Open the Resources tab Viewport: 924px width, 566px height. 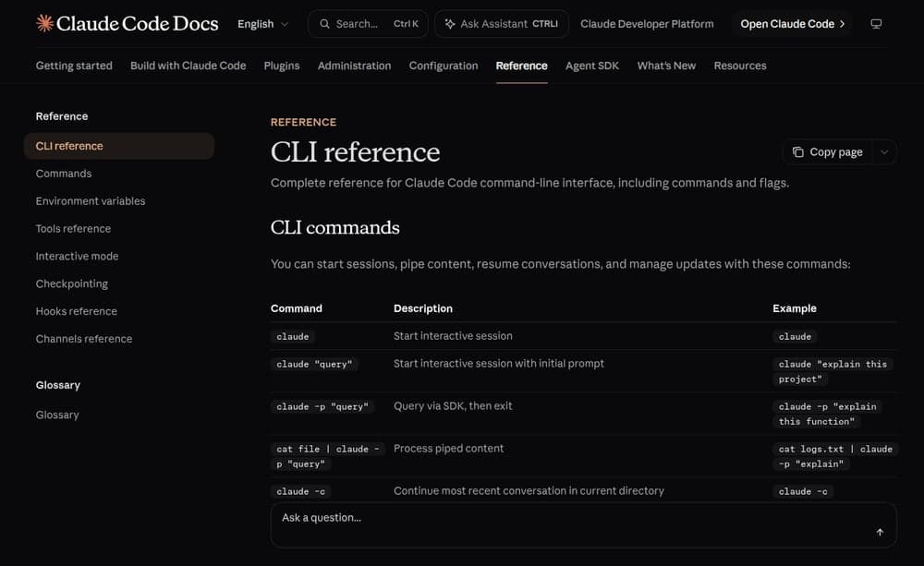click(x=740, y=66)
